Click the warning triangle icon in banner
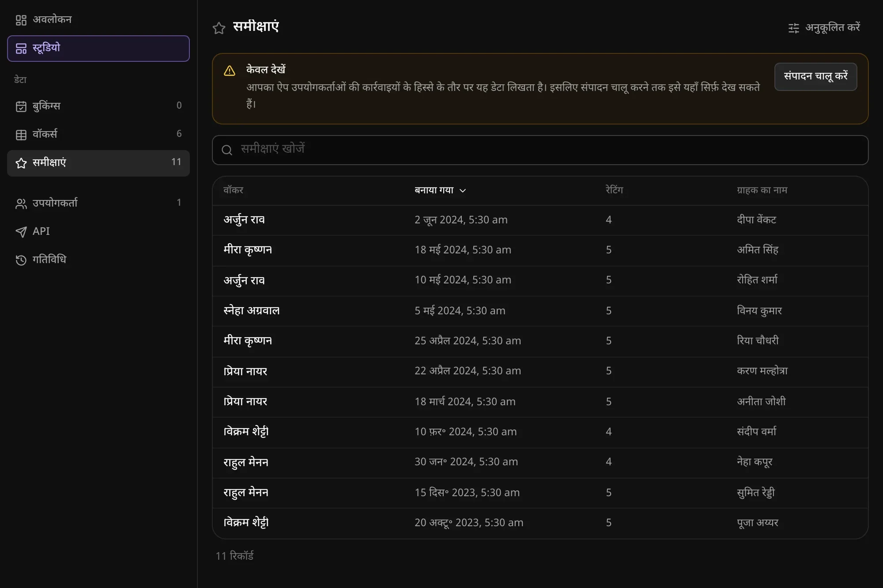Image resolution: width=883 pixels, height=588 pixels. point(230,70)
